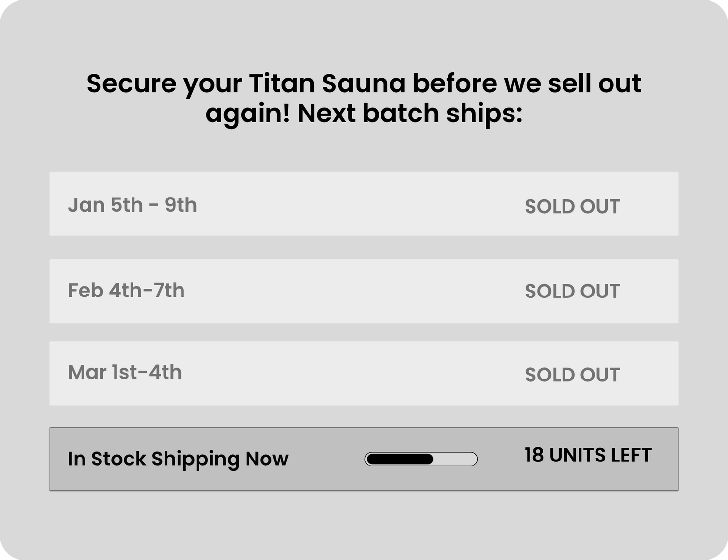This screenshot has width=728, height=560.
Task: Click SOLD OUT beside Feb 4th-7th
Action: coord(572,292)
